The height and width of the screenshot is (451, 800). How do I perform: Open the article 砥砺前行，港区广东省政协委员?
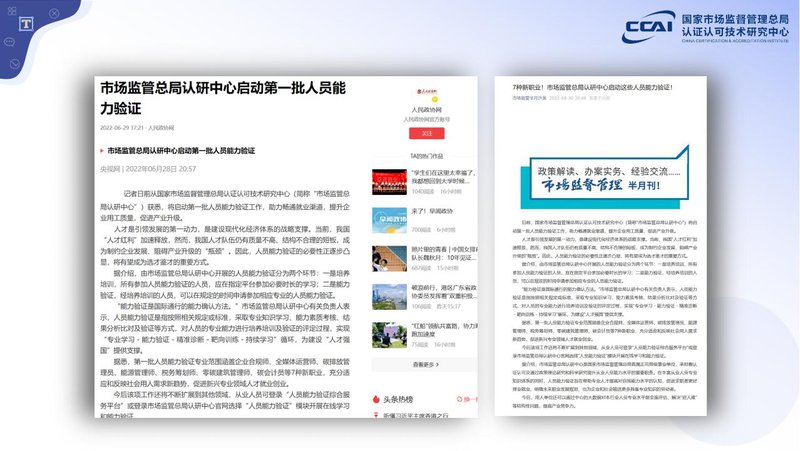444,292
